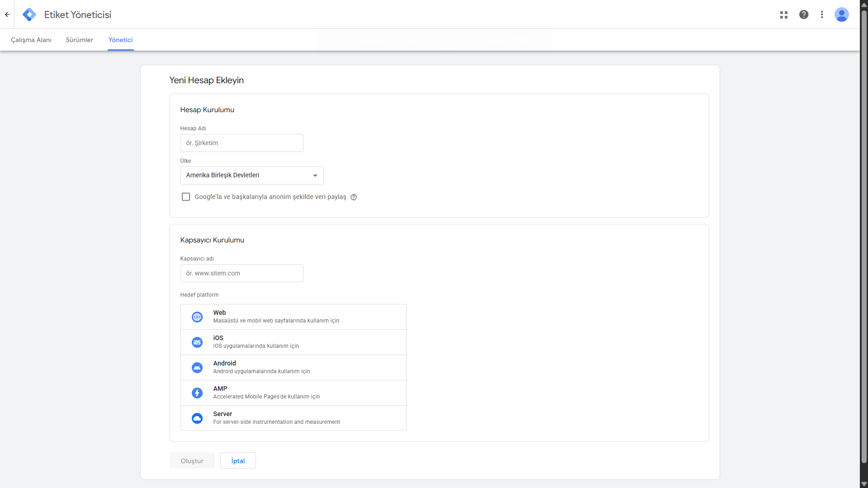
Task: Switch to the Sürümler tab
Action: point(80,40)
